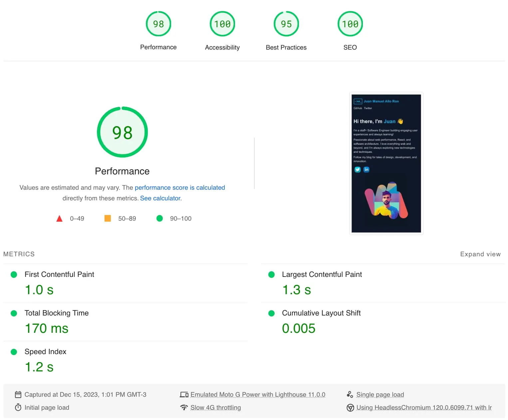Click the Best Practices 95 score gauge
Image resolution: width=508 pixels, height=420 pixels.
(x=286, y=24)
